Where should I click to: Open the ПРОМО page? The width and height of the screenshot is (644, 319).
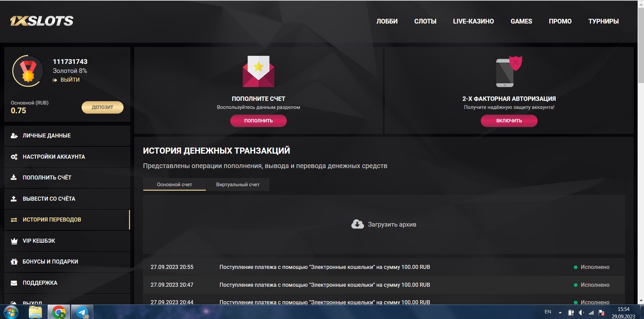[560, 21]
